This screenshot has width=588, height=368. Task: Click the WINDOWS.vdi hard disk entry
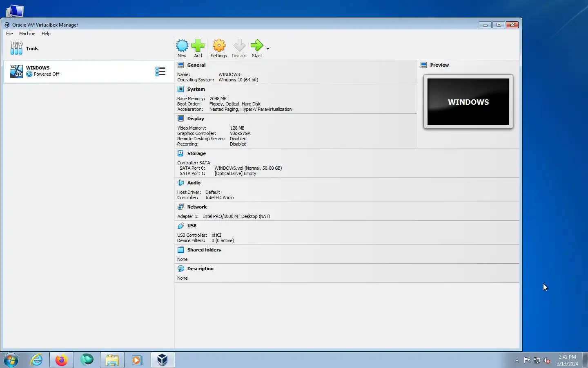point(248,168)
